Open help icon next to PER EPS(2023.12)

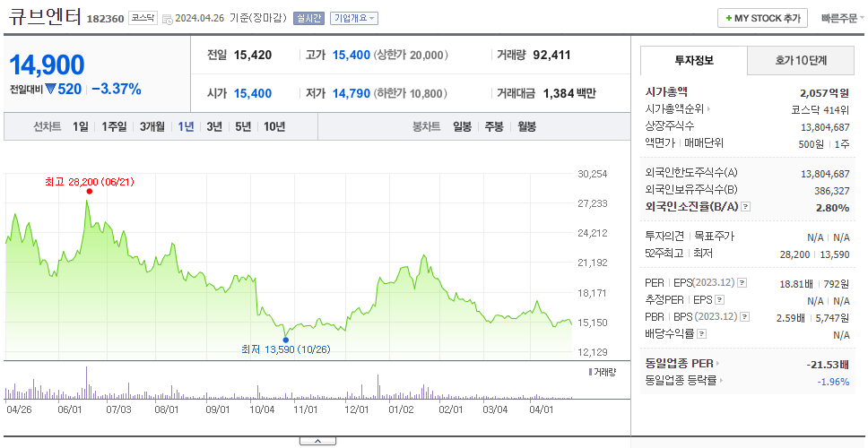tap(742, 282)
